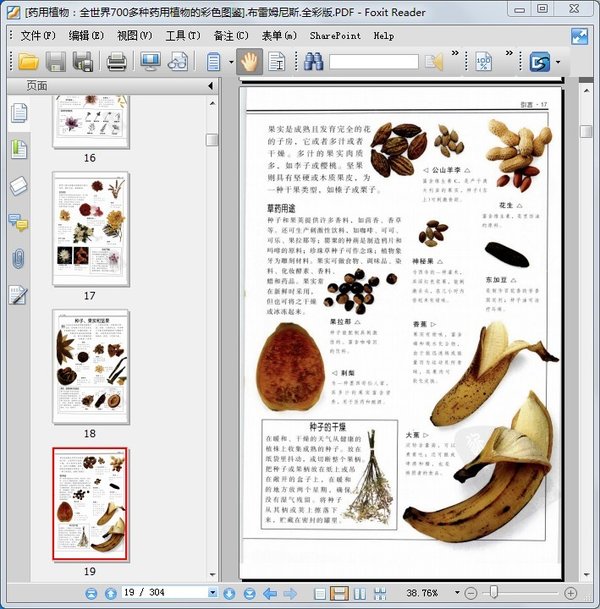
Task: Zoom in with the plus button
Action: [x=570, y=593]
